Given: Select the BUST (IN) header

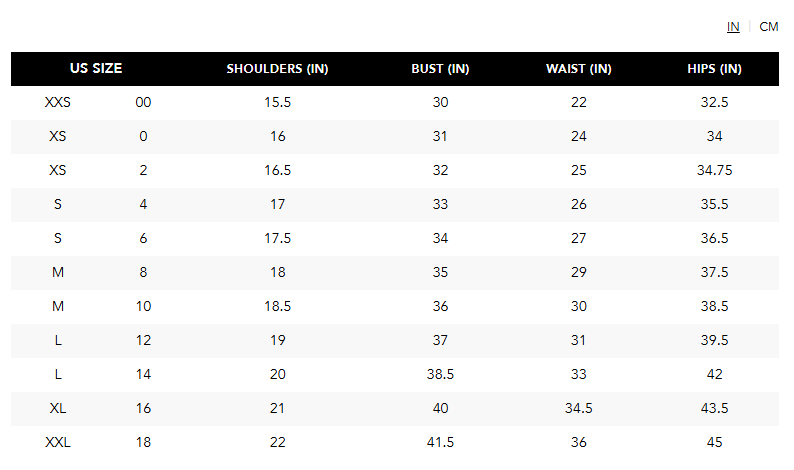Looking at the screenshot, I should coord(440,69).
